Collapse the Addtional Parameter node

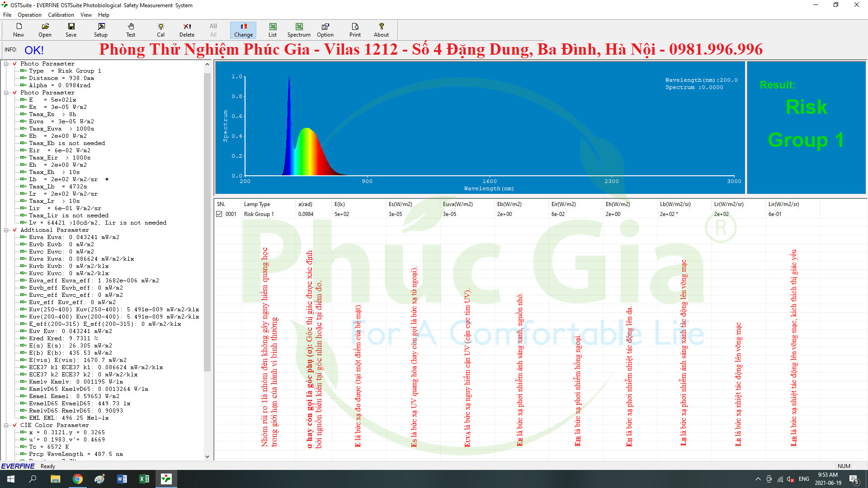6,230
